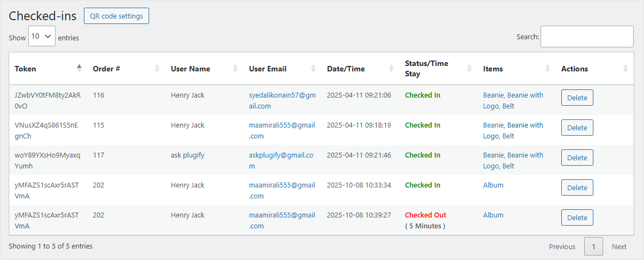Delete the Checked Out row

pyautogui.click(x=577, y=218)
